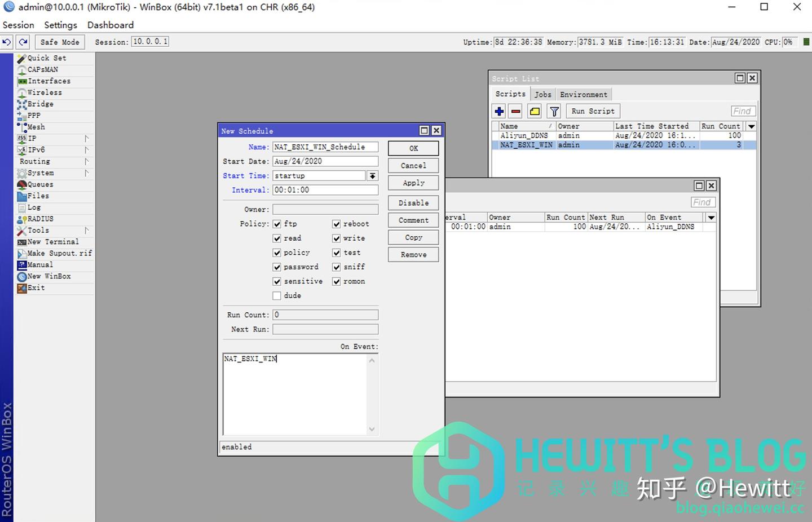Toggle Safe Mode button
This screenshot has height=522, width=812.
pos(60,42)
